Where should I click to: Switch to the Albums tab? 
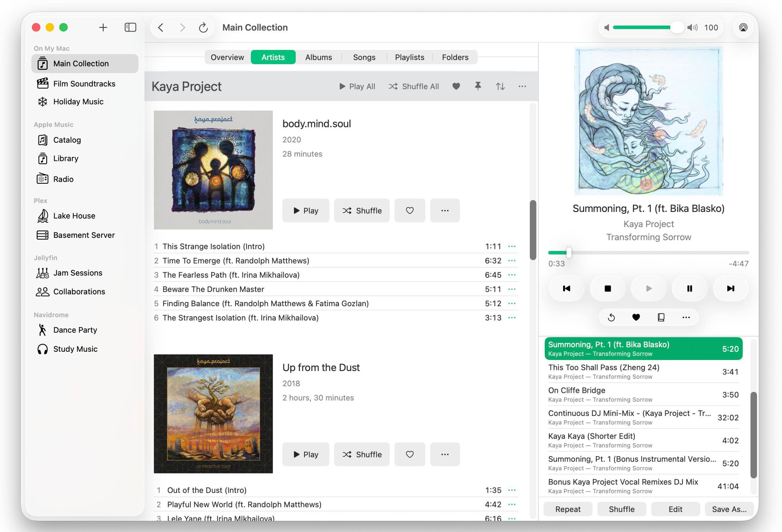pyautogui.click(x=318, y=57)
